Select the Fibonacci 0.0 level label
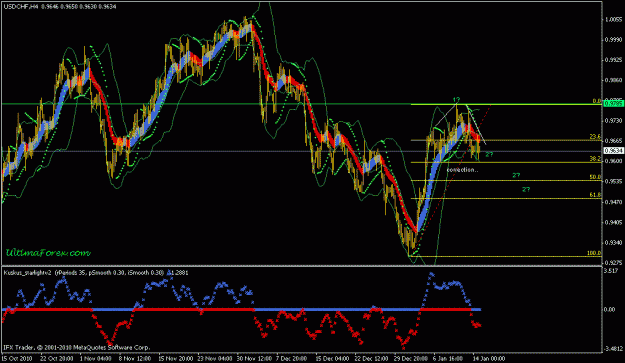The image size is (625, 363). click(x=596, y=101)
